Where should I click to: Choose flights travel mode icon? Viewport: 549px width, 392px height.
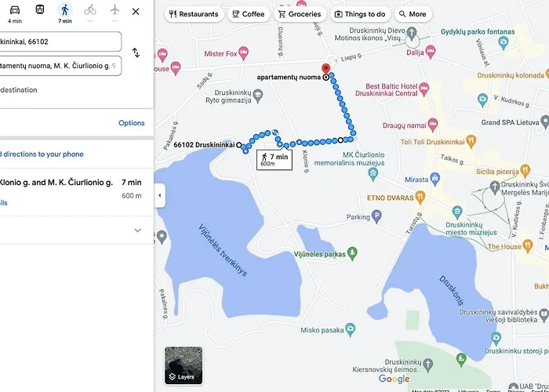tap(115, 10)
